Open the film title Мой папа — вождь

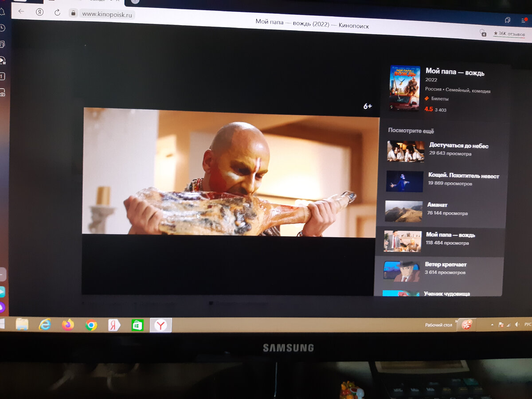coord(455,72)
